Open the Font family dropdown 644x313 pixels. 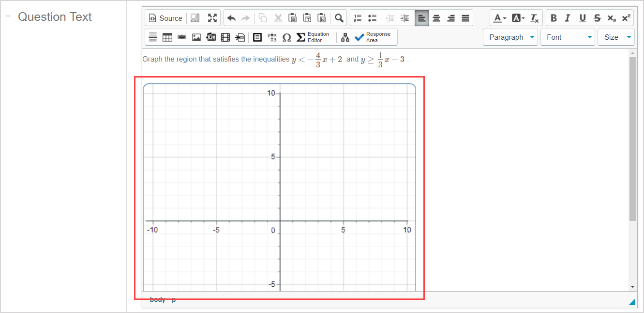point(567,37)
